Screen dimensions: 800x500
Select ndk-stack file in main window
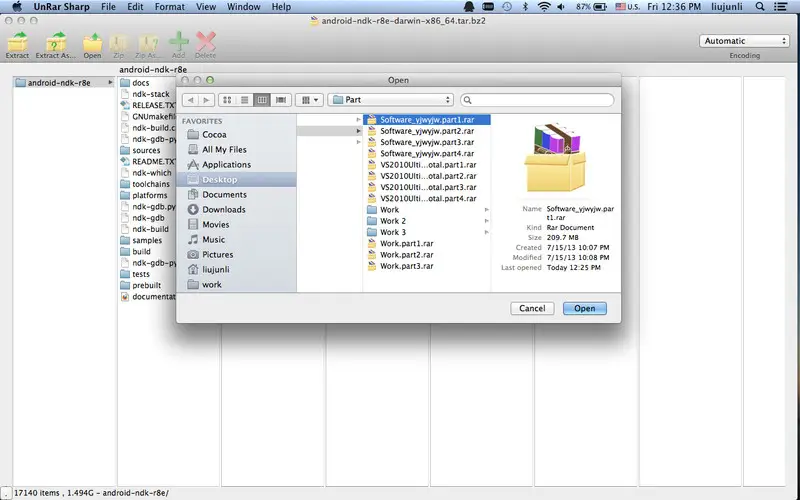point(151,94)
